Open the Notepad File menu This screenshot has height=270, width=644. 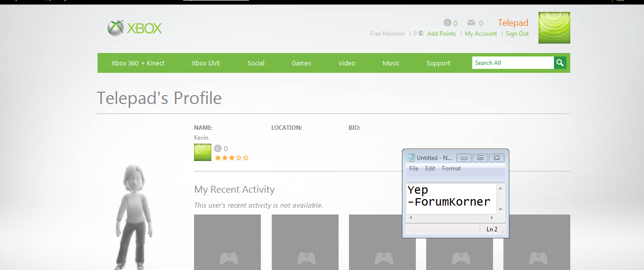tap(414, 168)
